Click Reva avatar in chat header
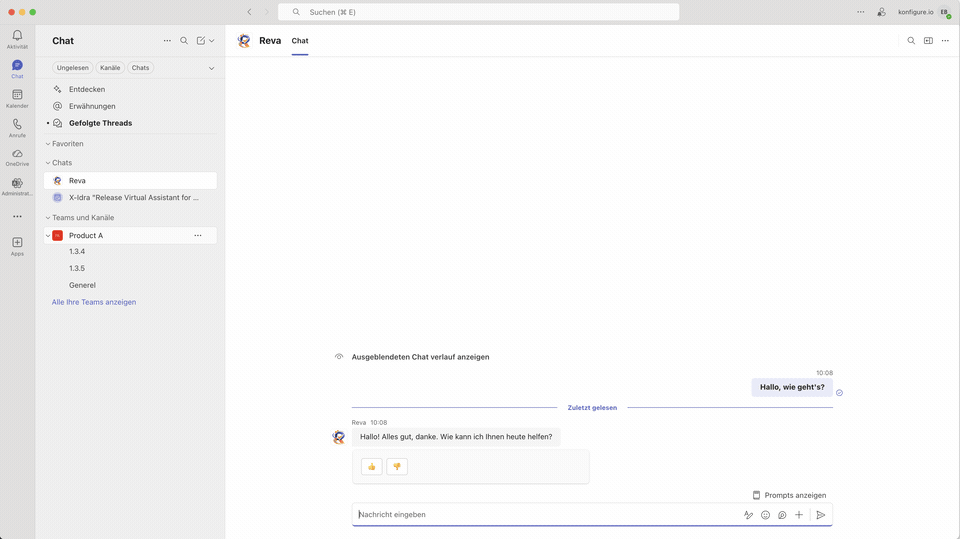This screenshot has height=539, width=960. click(244, 41)
